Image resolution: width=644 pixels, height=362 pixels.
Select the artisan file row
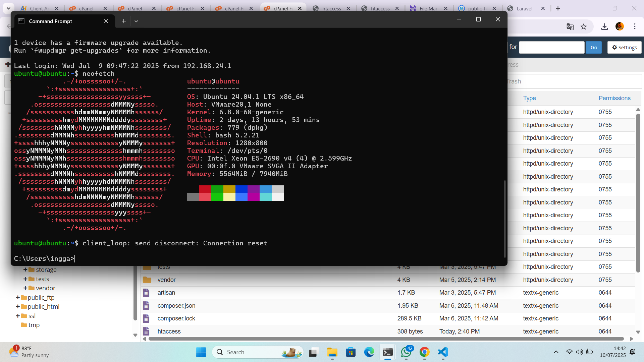point(388,293)
